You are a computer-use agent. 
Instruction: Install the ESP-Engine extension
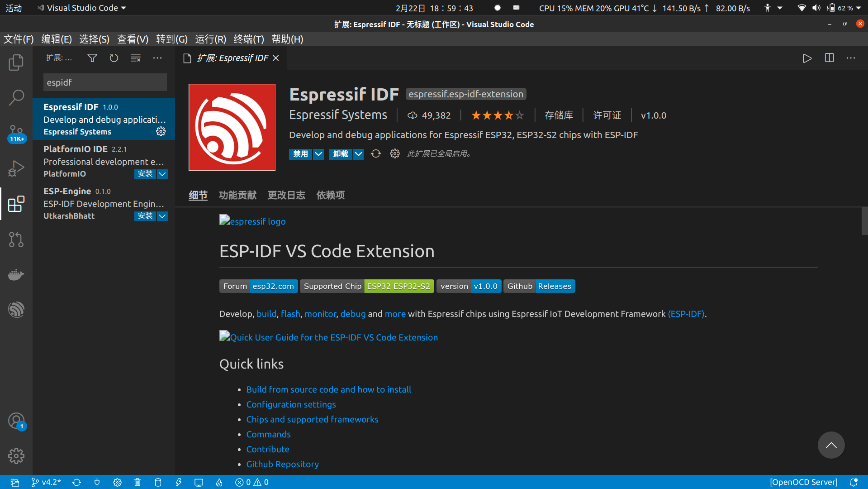[145, 216]
